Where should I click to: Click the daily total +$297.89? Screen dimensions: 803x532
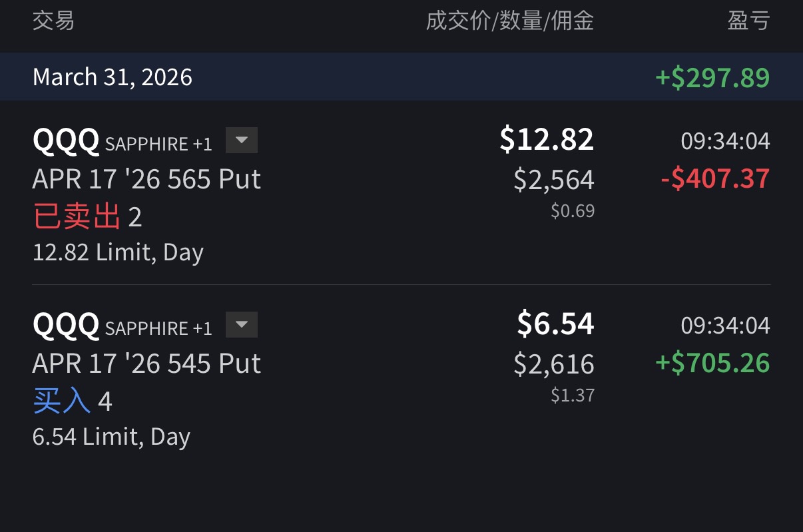(x=712, y=77)
